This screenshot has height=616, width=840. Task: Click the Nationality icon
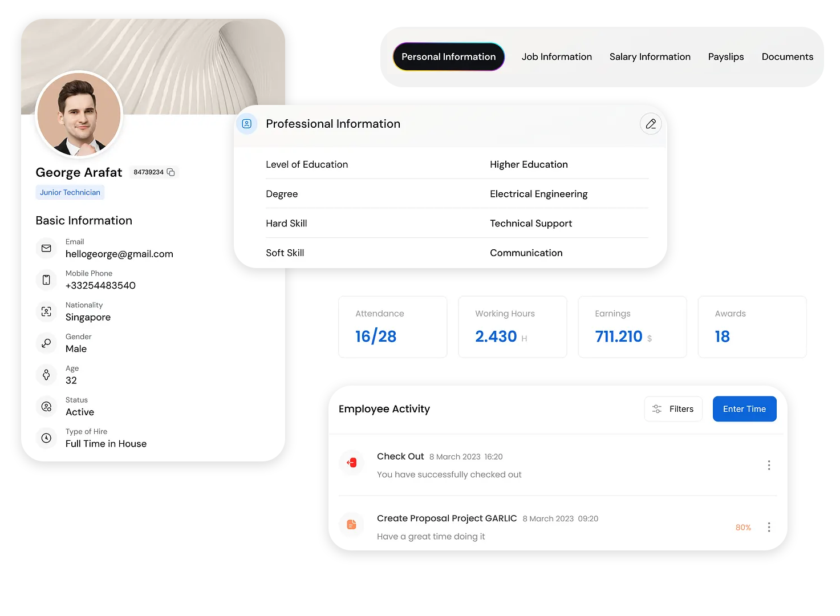[x=46, y=311]
